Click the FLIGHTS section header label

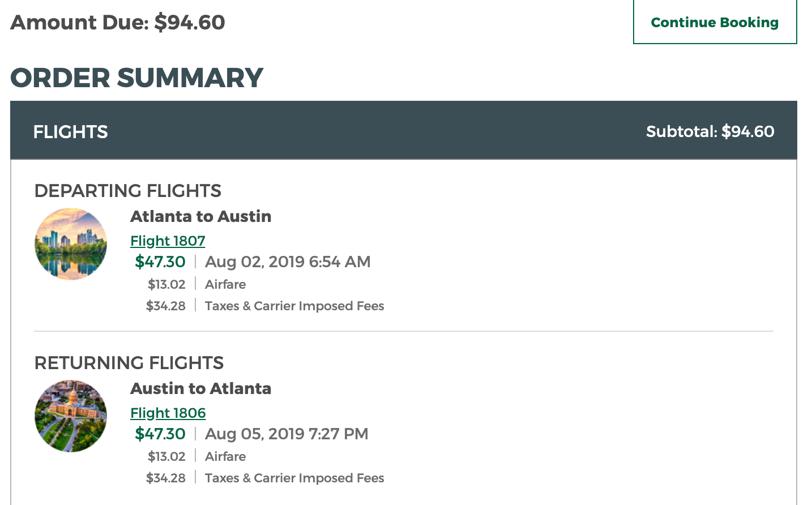click(70, 132)
